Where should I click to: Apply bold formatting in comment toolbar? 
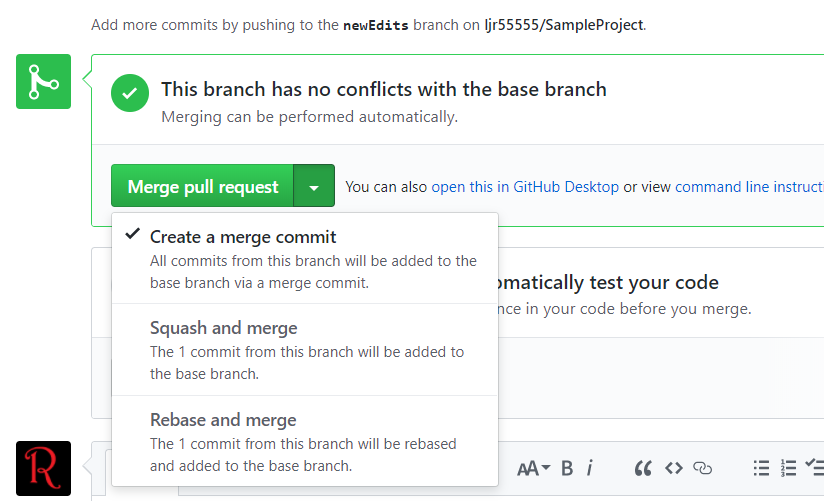click(x=567, y=468)
